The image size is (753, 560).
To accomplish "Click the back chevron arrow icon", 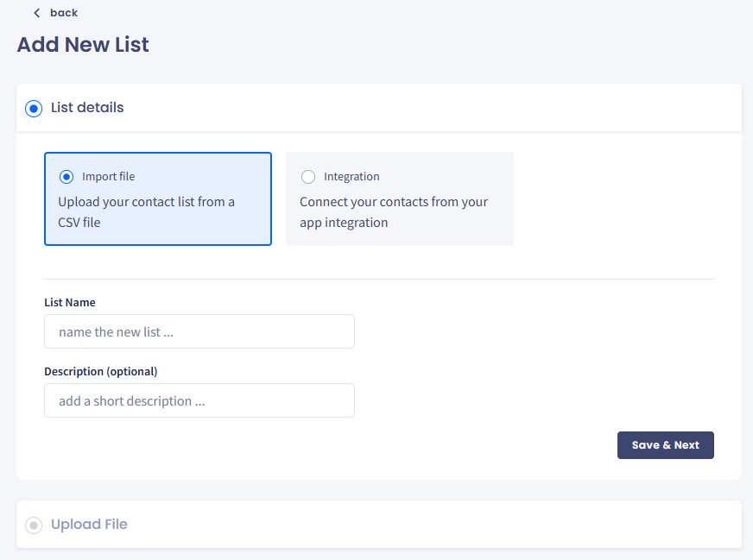I will coord(36,13).
